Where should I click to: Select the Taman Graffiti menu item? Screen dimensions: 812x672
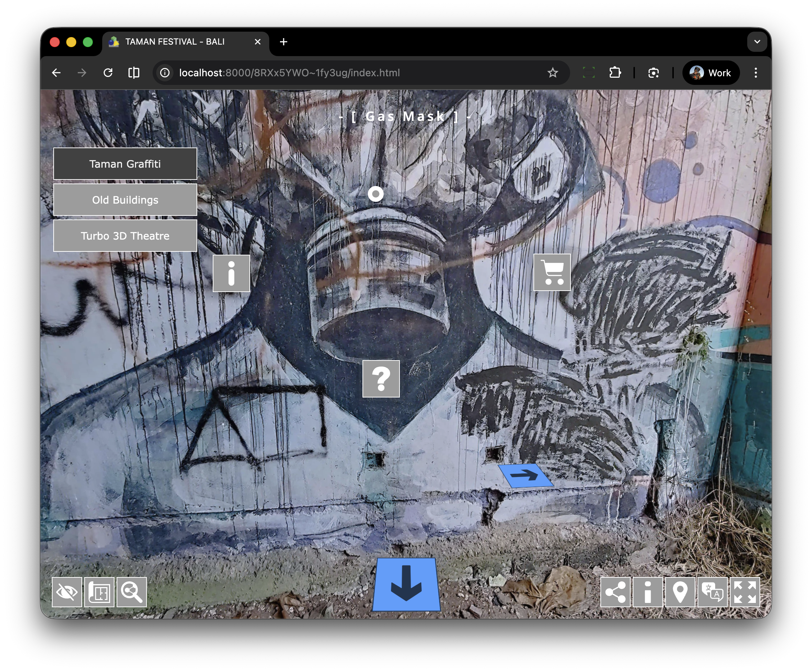(x=125, y=164)
